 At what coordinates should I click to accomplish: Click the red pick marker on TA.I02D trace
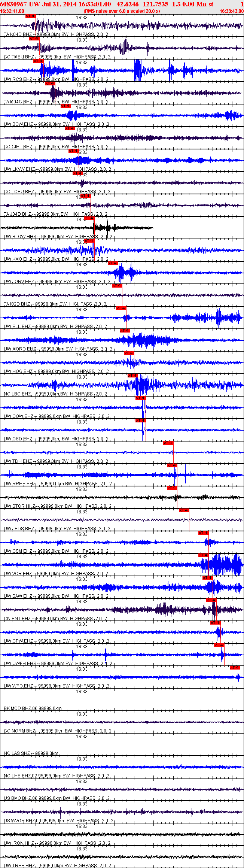[x=117, y=286]
